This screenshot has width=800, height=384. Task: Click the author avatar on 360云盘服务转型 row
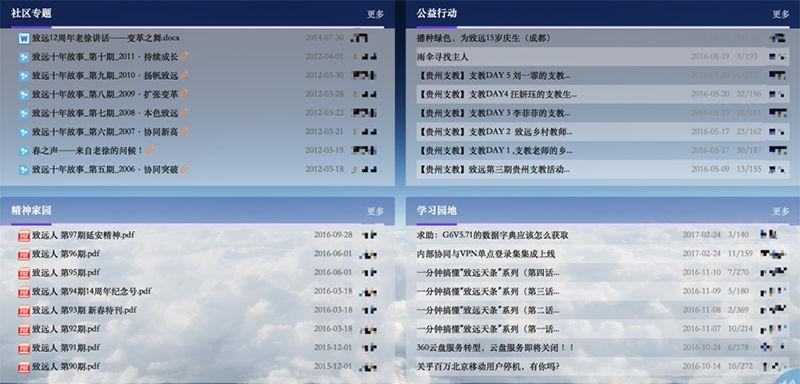772,347
